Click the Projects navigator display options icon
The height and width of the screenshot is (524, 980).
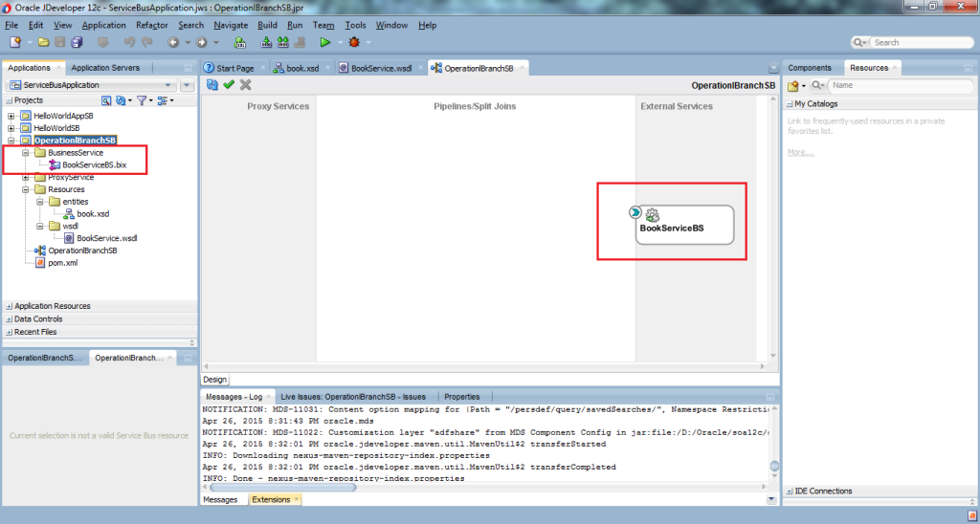click(163, 100)
